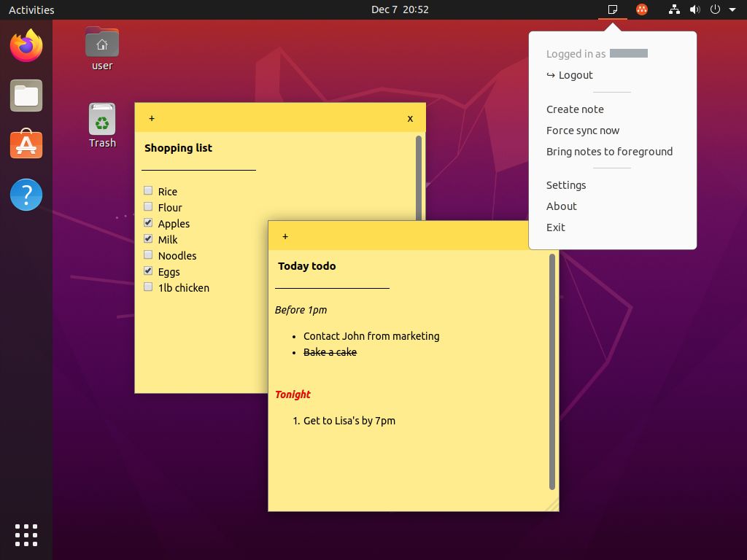The width and height of the screenshot is (747, 560).
Task: Open Ubuntu Software from the dock
Action: (x=26, y=145)
